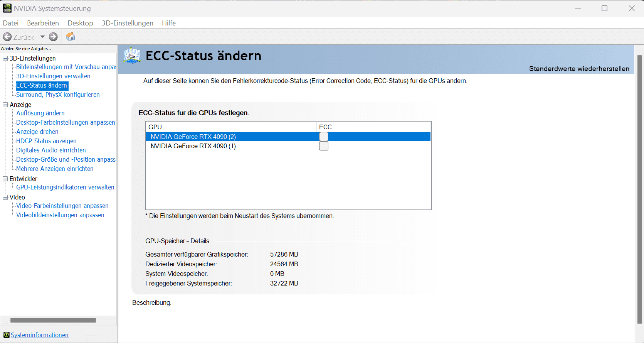
Task: Click the NVIDIA logo in title bar
Action: pos(7,8)
